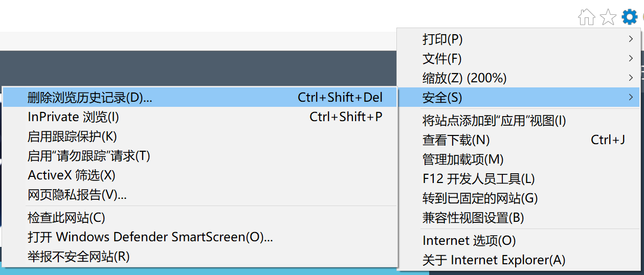Open 网页隐私报告(V)...

200,195
